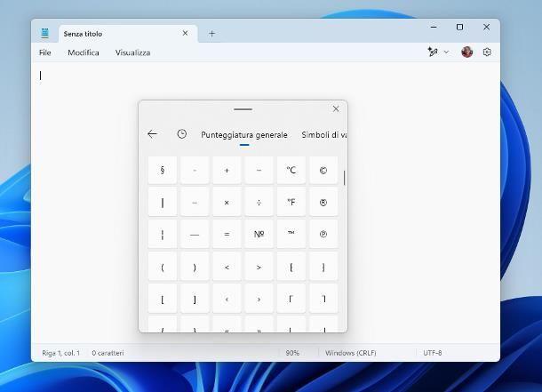Click the Notepad app icon in title bar

pos(45,33)
